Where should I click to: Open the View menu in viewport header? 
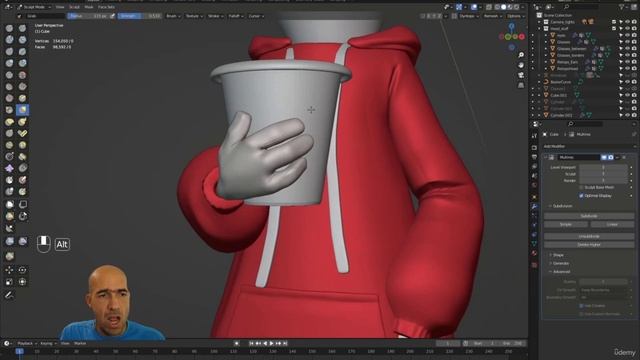tap(60, 7)
